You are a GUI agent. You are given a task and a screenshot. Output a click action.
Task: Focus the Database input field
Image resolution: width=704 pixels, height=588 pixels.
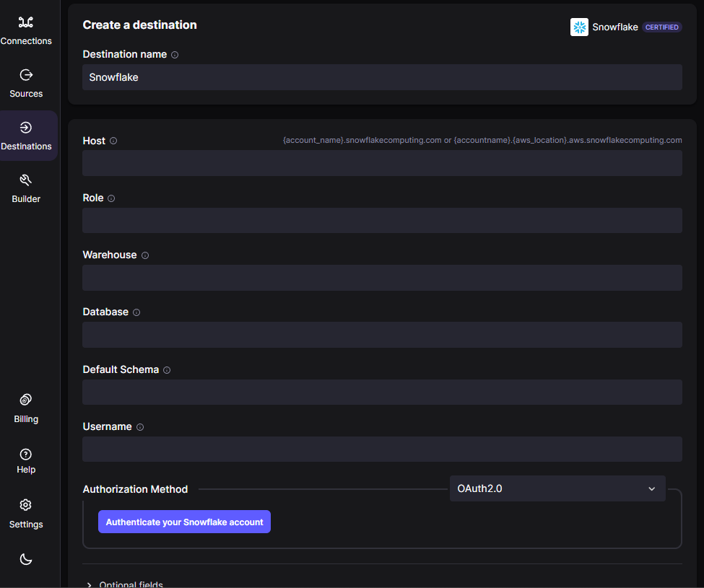(382, 335)
